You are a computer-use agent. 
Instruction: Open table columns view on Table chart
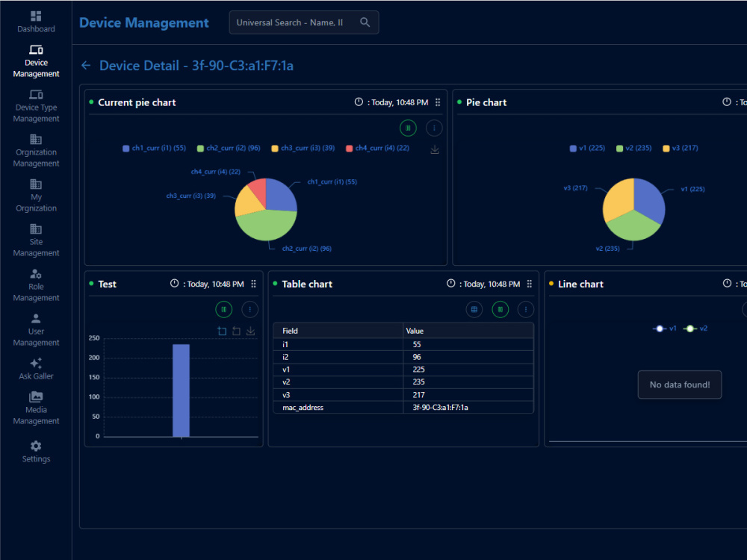[x=474, y=310]
